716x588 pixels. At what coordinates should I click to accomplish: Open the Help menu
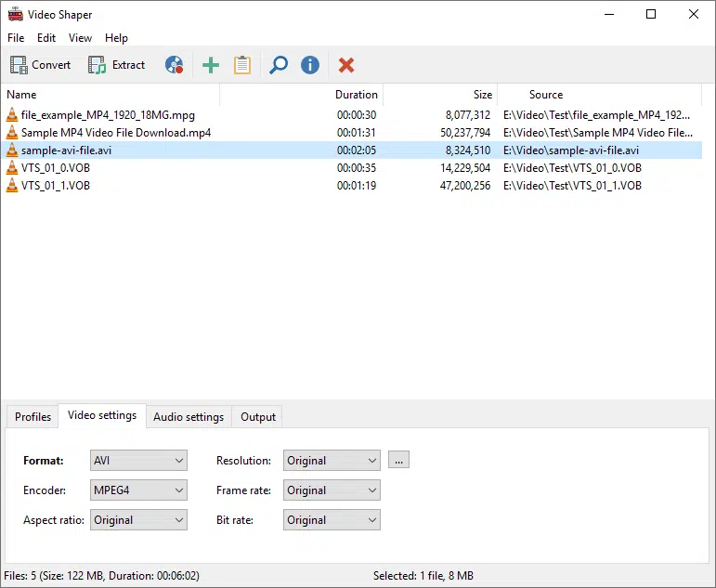[116, 38]
